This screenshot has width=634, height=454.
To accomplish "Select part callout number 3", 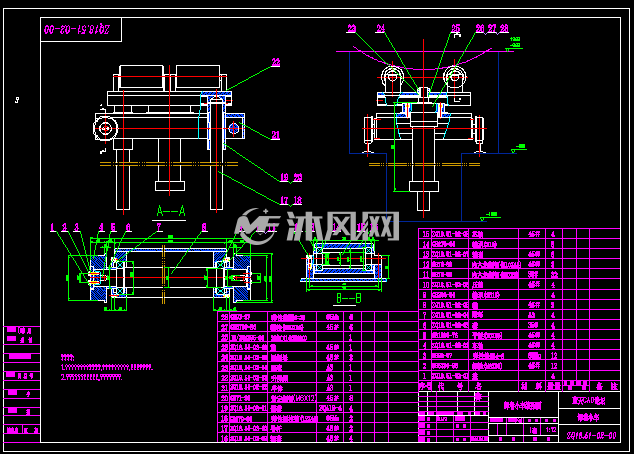I will click(76, 228).
